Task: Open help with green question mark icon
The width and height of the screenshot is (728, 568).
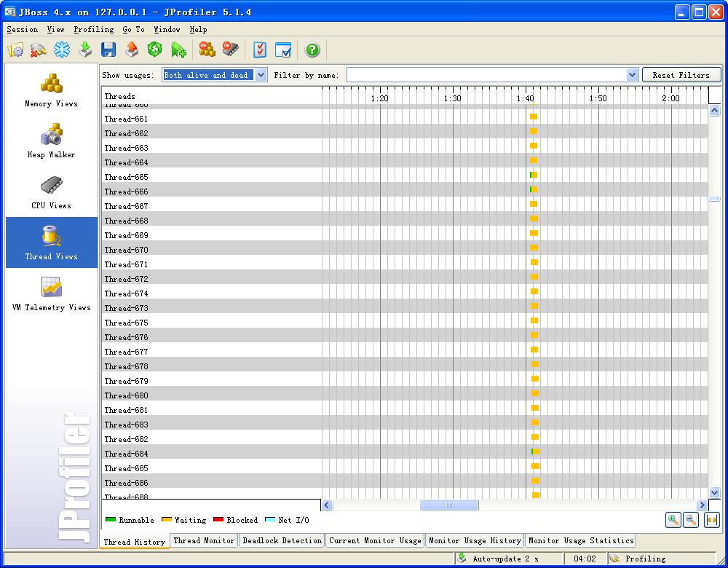Action: tap(312, 50)
